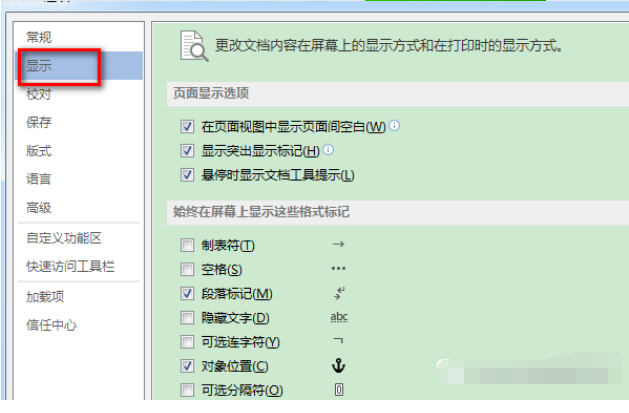Viewport: 629px width, 413px height.
Task: Disable 悬停时显示文档工具提示 option
Action: [x=187, y=175]
